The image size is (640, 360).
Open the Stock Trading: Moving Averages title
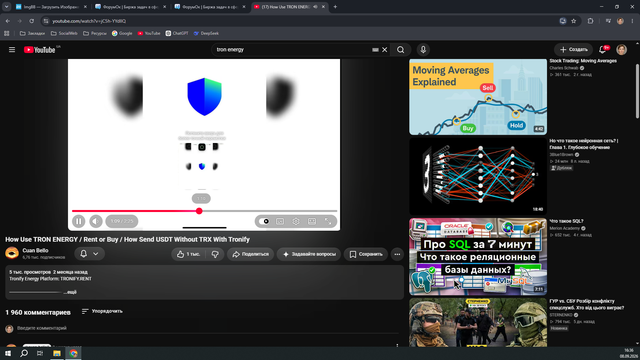(x=583, y=61)
